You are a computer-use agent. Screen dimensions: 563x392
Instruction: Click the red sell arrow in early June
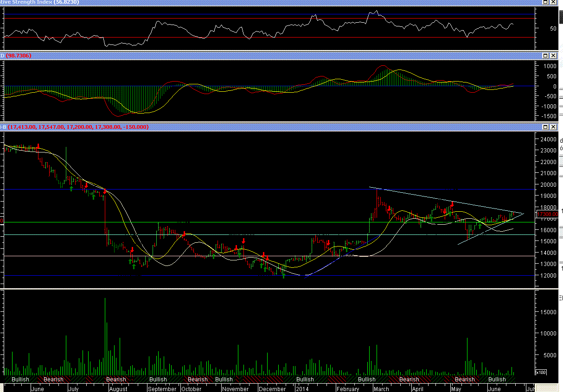[38, 146]
